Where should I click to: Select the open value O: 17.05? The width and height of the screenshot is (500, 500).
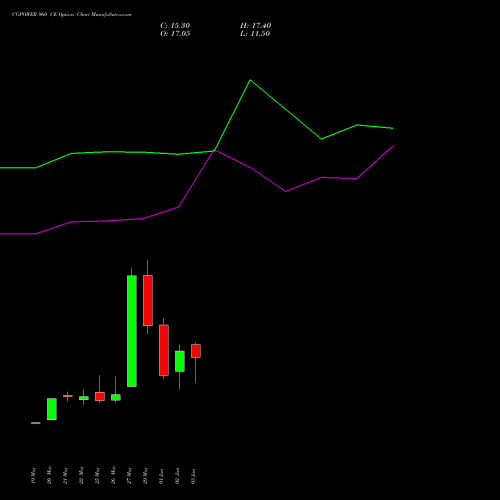tap(175, 34)
